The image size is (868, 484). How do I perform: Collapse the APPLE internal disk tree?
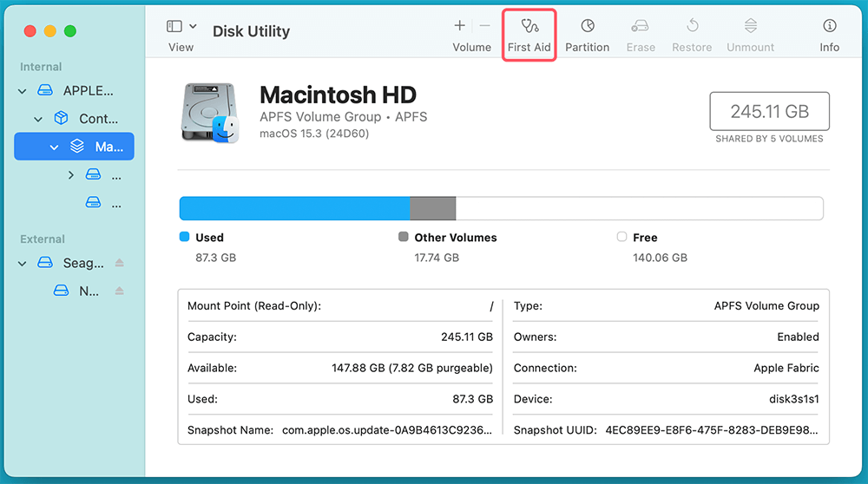(x=23, y=91)
